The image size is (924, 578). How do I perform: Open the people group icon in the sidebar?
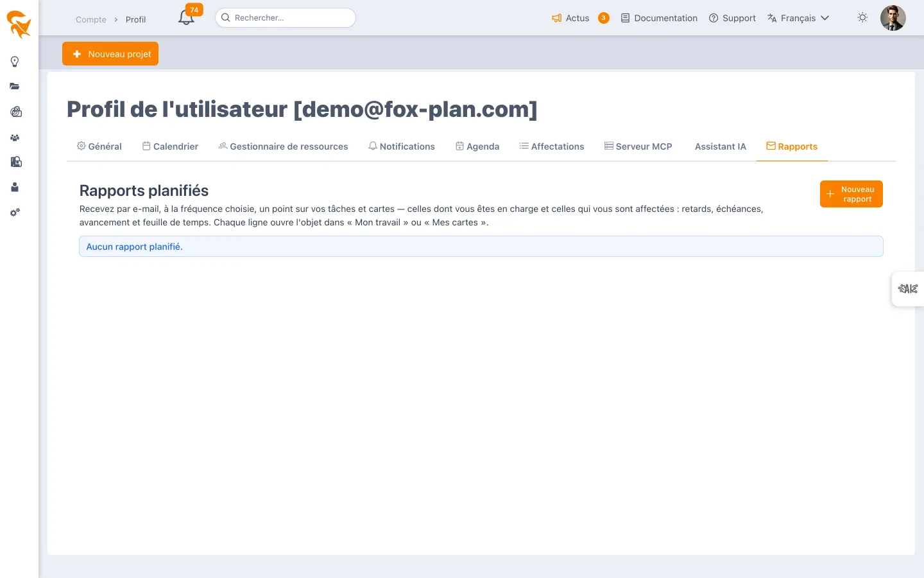[x=15, y=137]
